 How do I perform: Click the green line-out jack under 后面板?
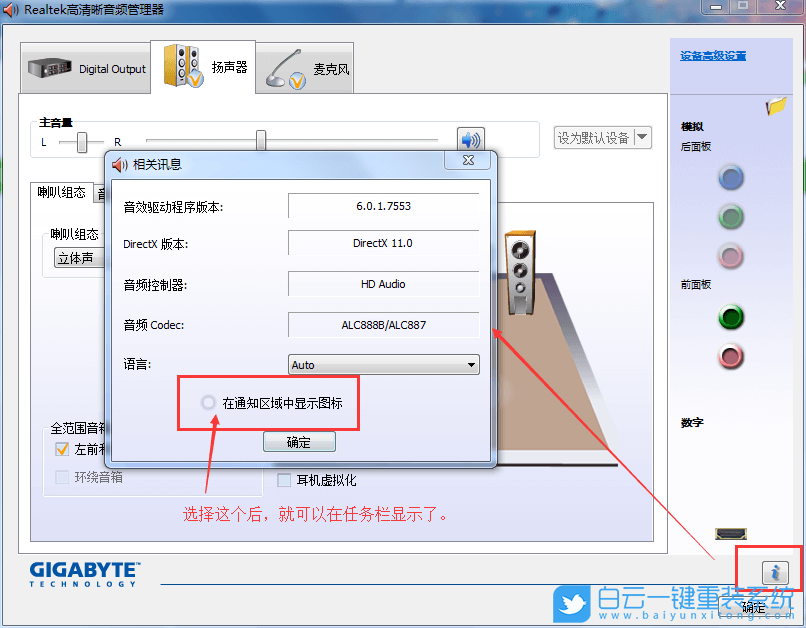tap(731, 217)
